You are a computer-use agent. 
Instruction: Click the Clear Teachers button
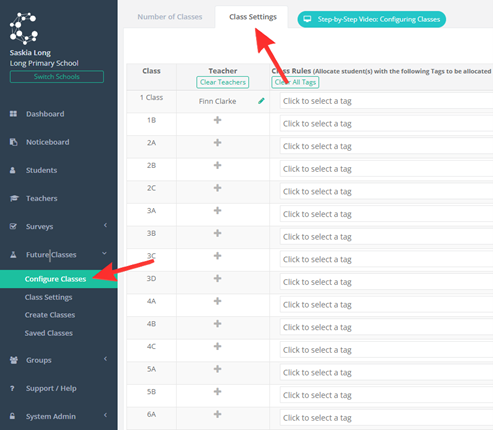[223, 82]
